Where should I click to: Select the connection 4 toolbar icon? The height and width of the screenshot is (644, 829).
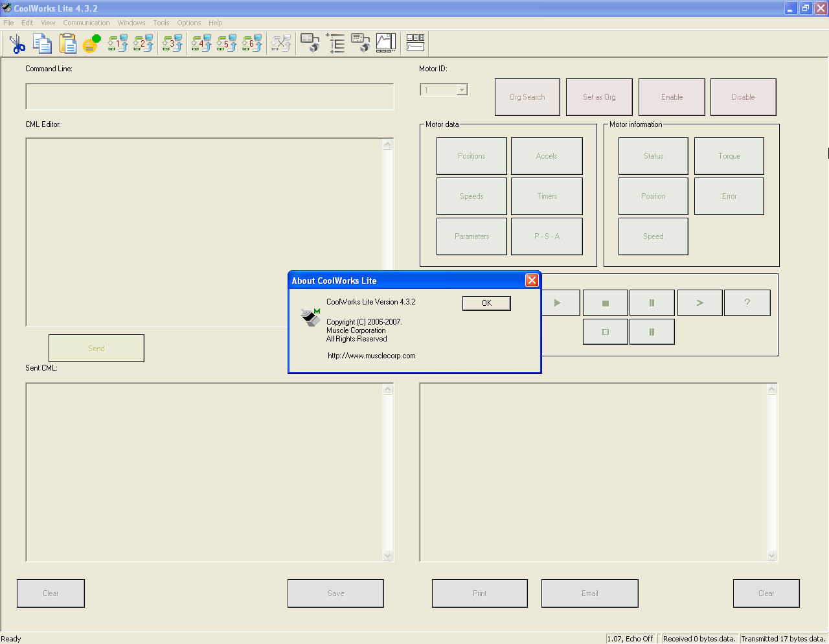201,43
